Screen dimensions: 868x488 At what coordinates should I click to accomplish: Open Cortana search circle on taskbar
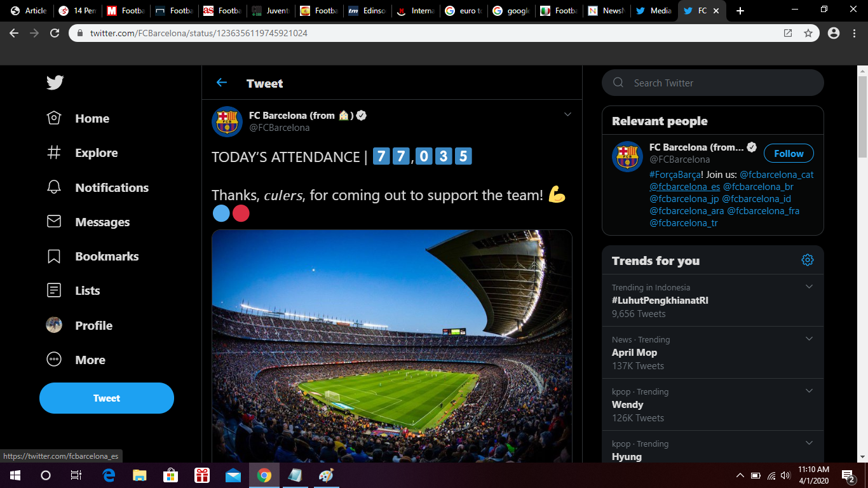(46, 475)
